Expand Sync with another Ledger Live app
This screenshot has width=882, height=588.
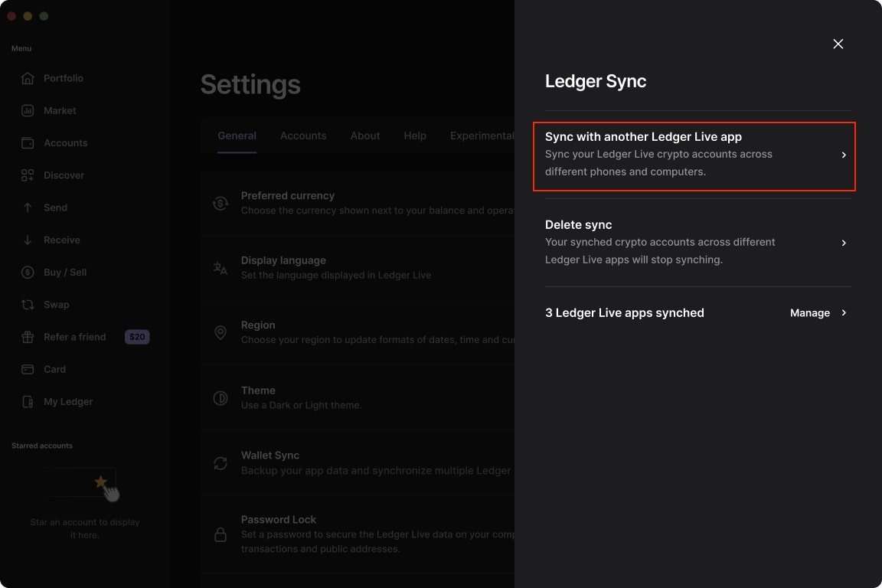(x=844, y=155)
